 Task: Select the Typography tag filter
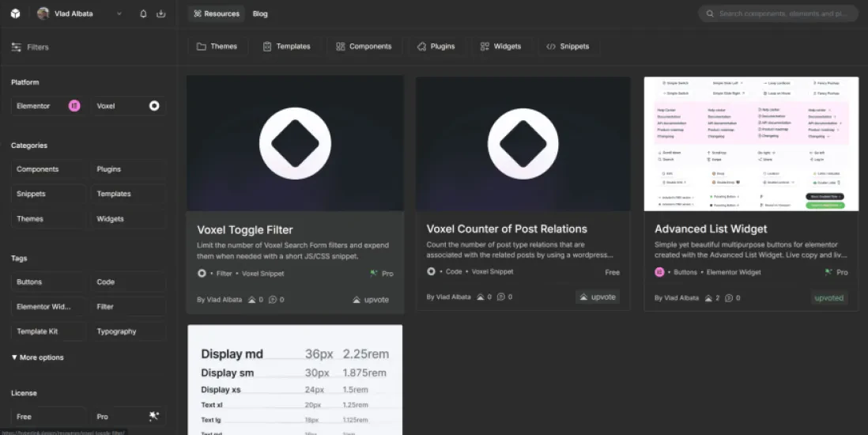pyautogui.click(x=128, y=331)
